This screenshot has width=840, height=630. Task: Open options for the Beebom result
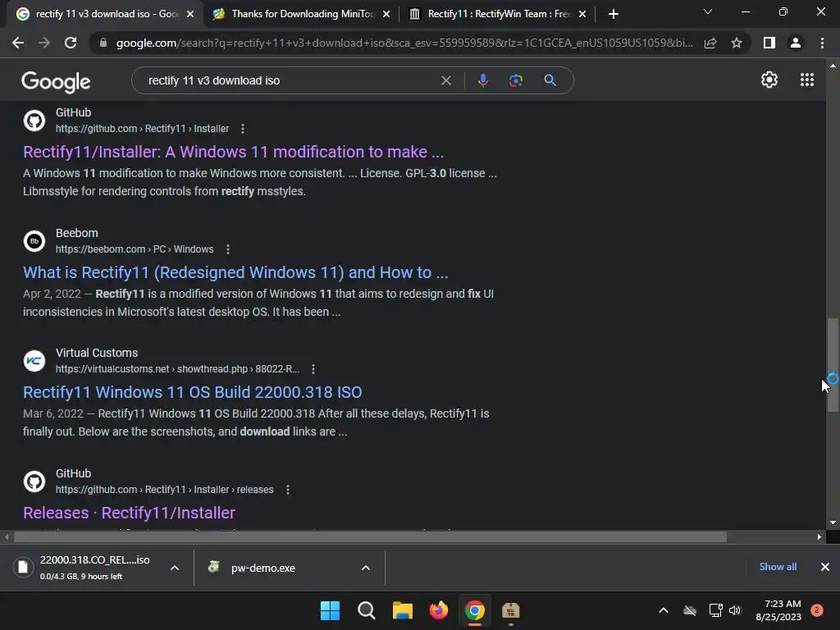228,249
